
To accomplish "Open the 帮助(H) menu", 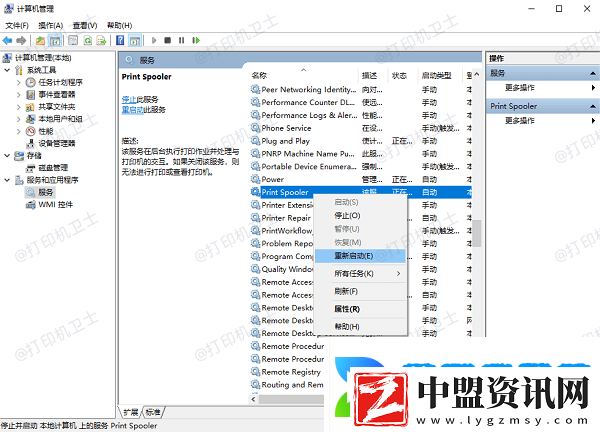I will 119,25.
